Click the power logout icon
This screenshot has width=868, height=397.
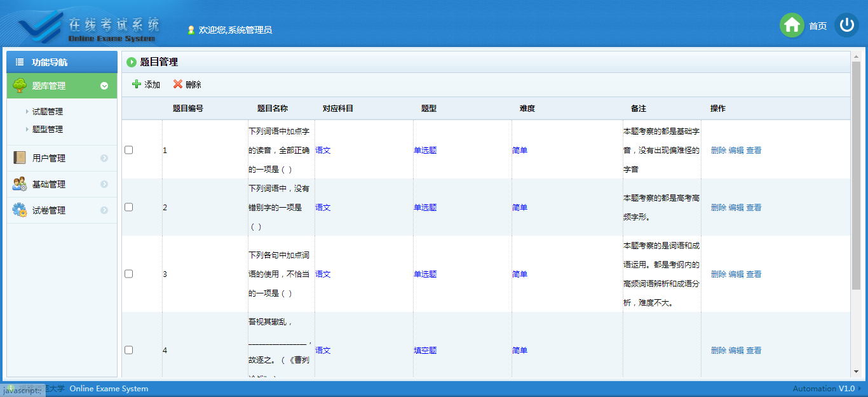tap(846, 25)
